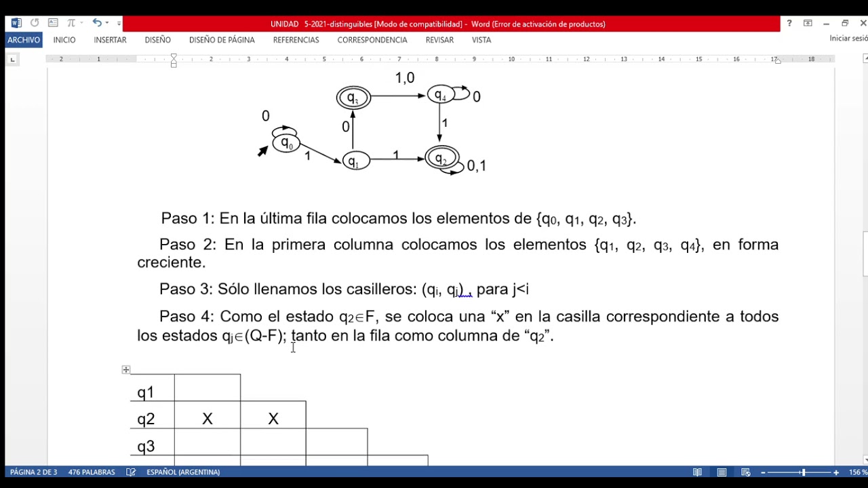Click the Redo/Repeat quick access icon
Viewport: 868px width, 488px height.
(35, 23)
